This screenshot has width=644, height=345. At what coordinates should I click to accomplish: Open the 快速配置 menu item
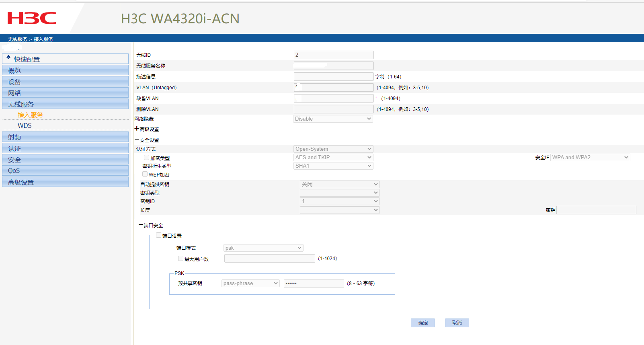coord(66,59)
